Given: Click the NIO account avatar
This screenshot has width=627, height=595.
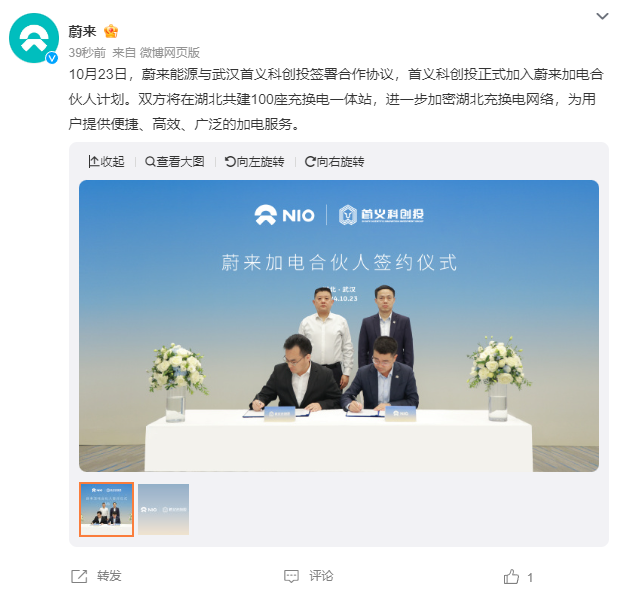Looking at the screenshot, I should pyautogui.click(x=34, y=38).
